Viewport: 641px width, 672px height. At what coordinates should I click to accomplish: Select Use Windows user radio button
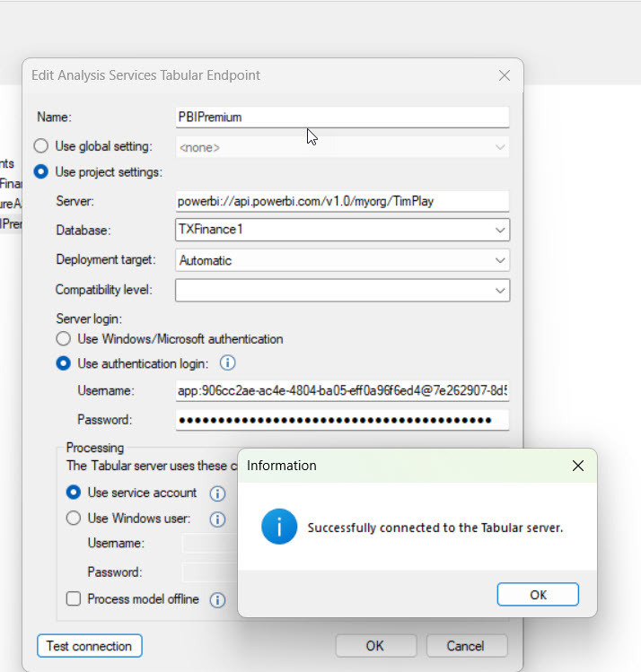point(74,519)
